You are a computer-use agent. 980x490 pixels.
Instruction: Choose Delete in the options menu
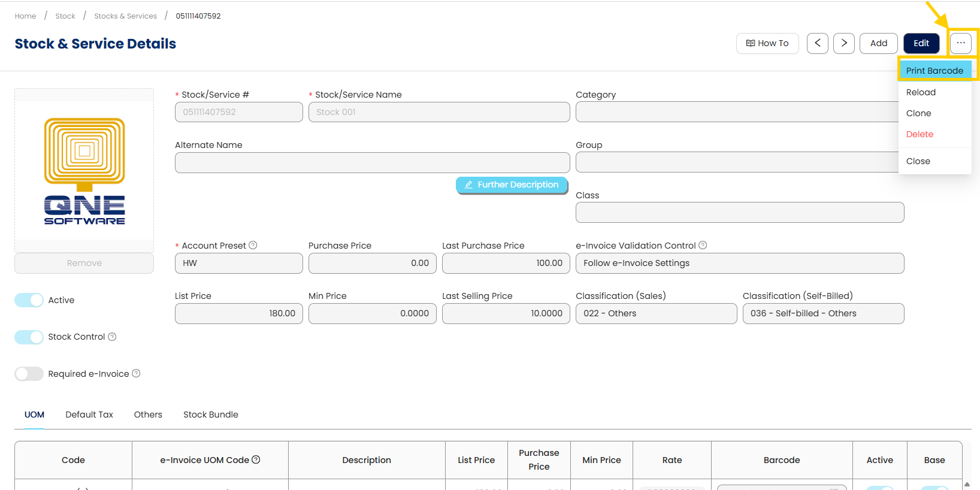(935, 134)
